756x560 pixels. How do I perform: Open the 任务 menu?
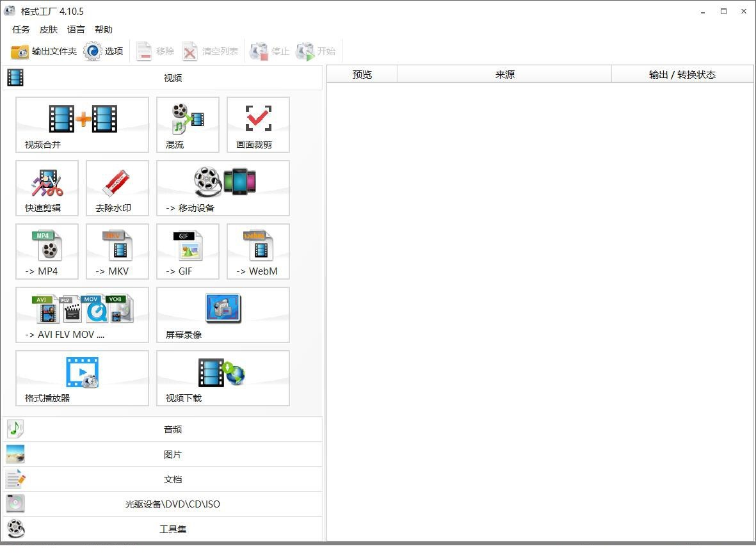[20, 29]
